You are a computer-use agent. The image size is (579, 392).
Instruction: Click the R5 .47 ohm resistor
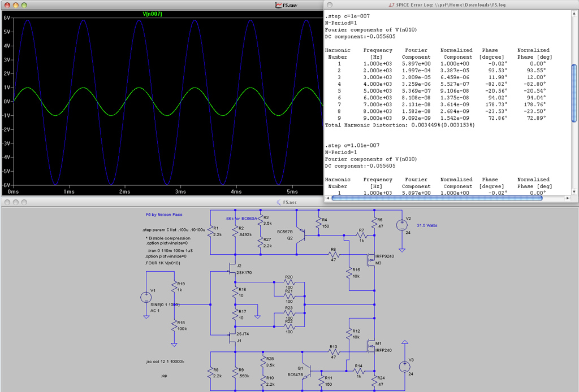374,223
